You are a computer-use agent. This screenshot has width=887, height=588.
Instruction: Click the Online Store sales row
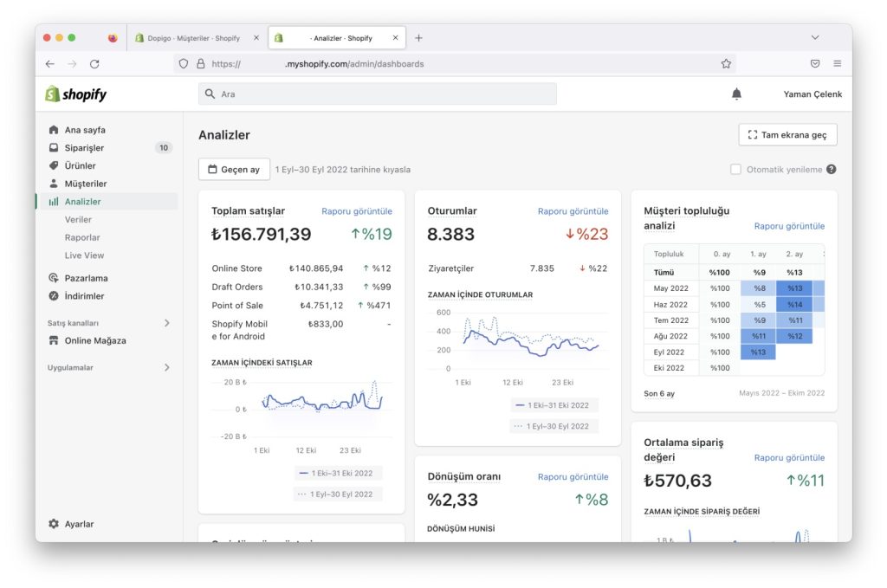coord(301,268)
